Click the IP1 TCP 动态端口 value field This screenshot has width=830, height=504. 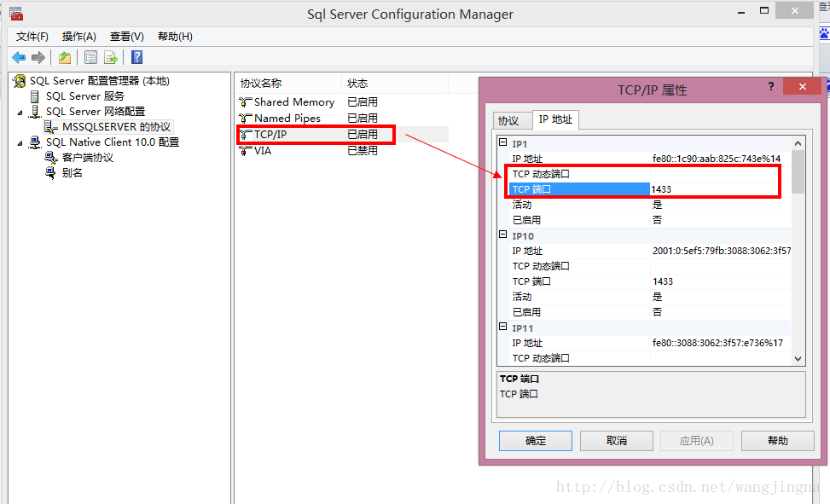click(x=721, y=174)
